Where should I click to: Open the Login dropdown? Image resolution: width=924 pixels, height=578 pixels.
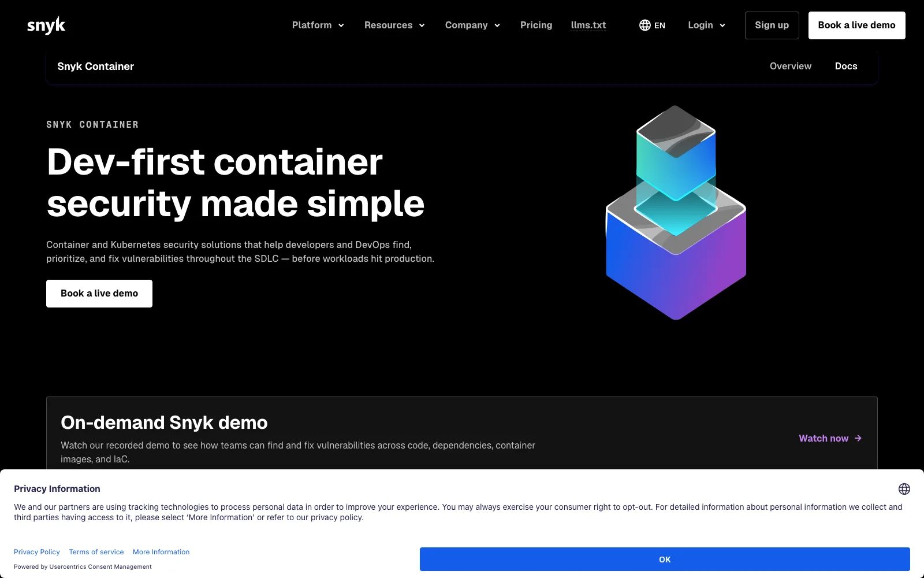(x=707, y=25)
